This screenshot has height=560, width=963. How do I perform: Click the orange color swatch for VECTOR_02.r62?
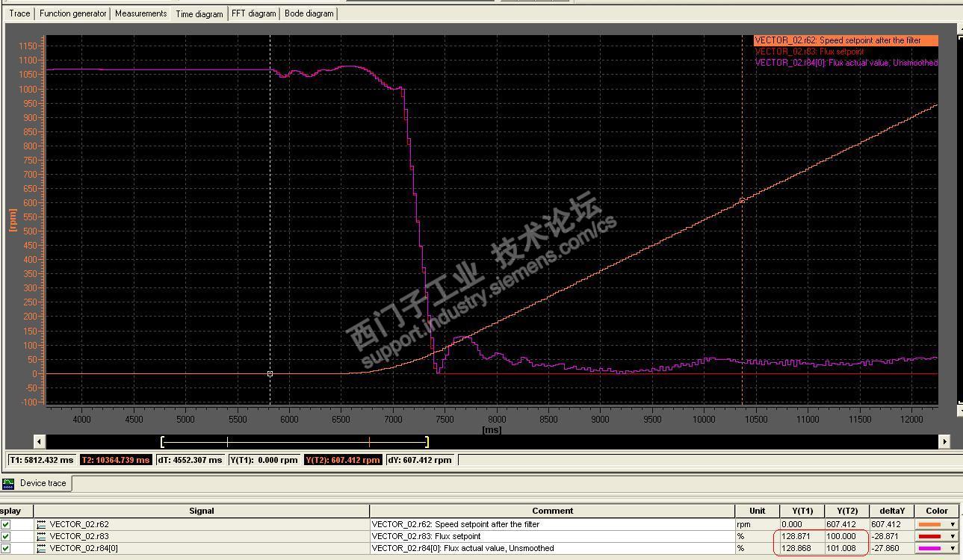(x=929, y=524)
